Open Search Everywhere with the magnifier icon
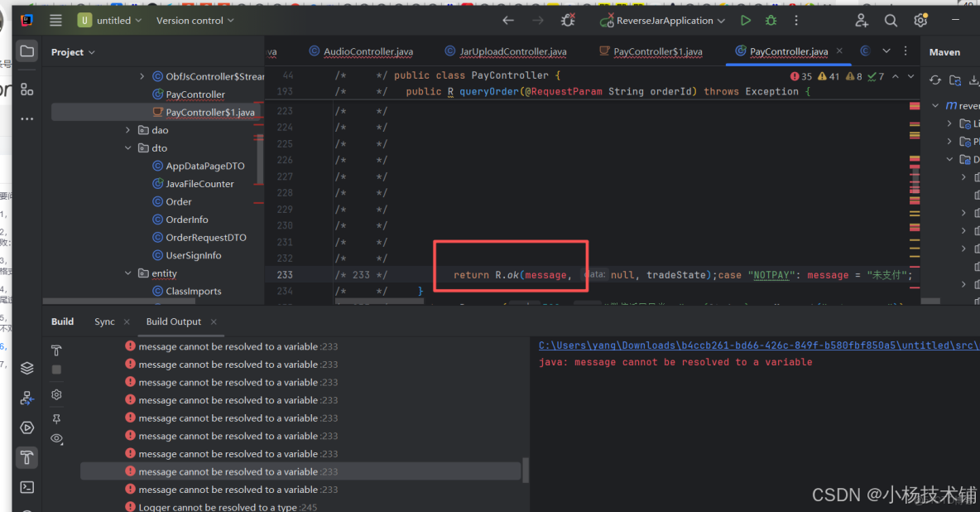Screen dimensions: 980x512 pos(891,20)
